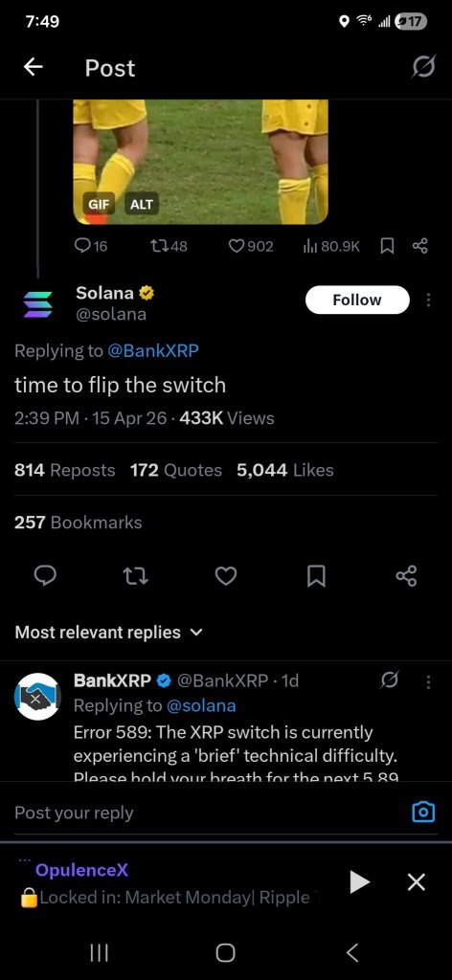The image size is (452, 980).
Task: Go back using the top arrow
Action: (x=34, y=68)
